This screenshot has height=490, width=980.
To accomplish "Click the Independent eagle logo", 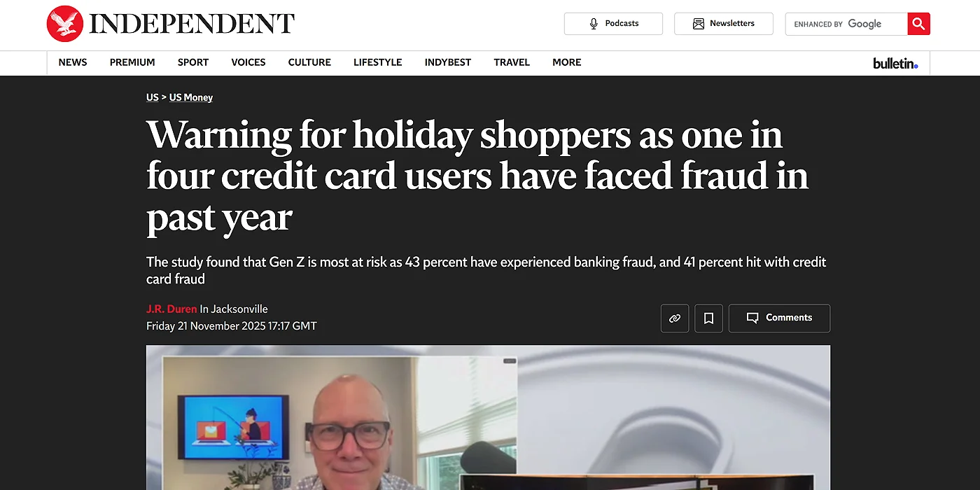I will click(x=65, y=24).
